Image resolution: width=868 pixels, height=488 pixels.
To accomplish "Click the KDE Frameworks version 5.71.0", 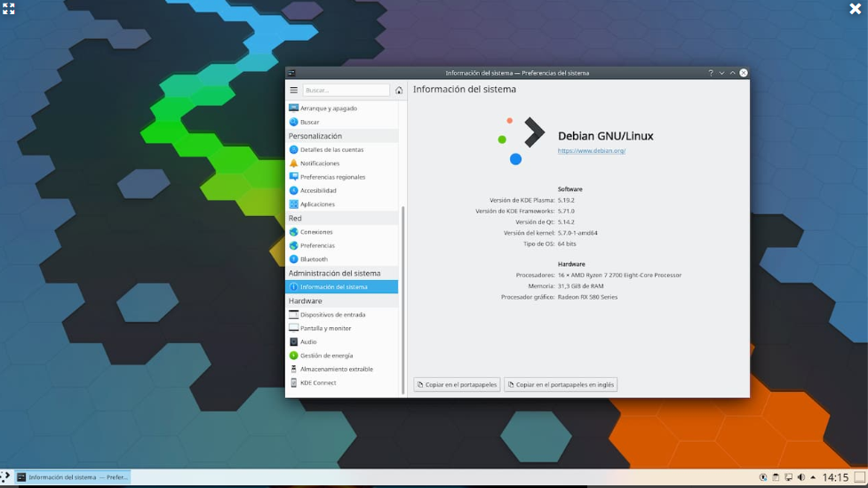I will point(566,211).
